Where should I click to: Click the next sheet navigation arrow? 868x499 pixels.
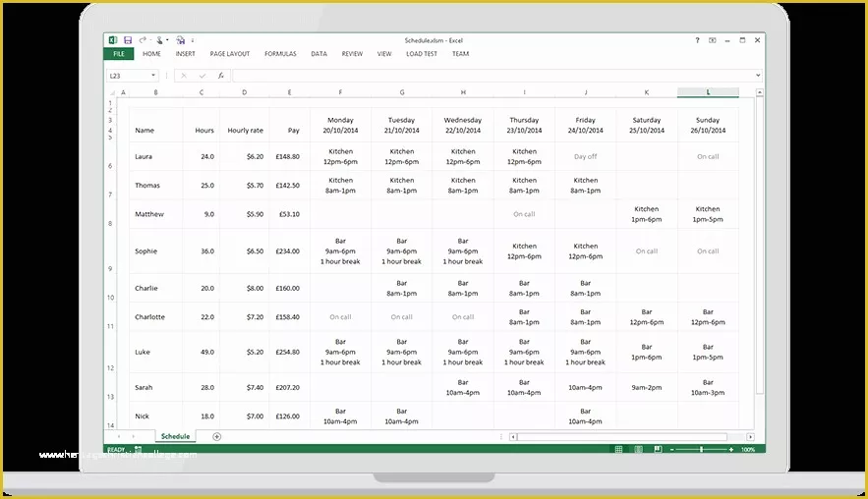(x=134, y=436)
